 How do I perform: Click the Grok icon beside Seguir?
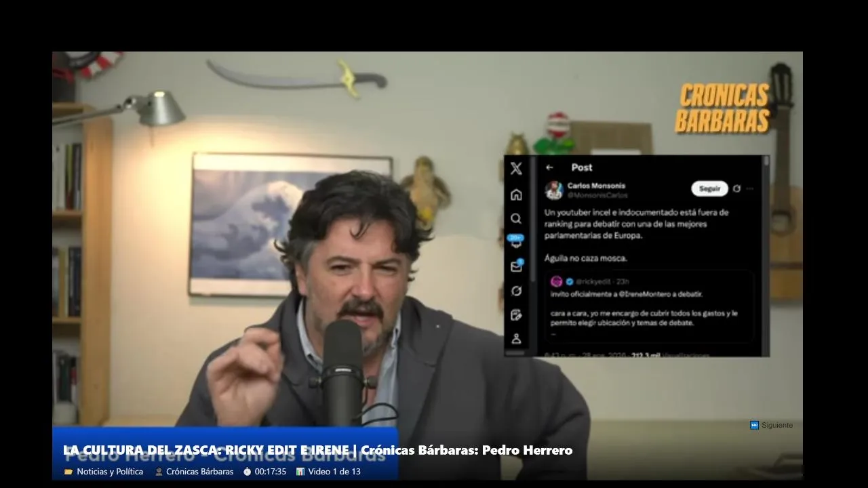(x=737, y=188)
